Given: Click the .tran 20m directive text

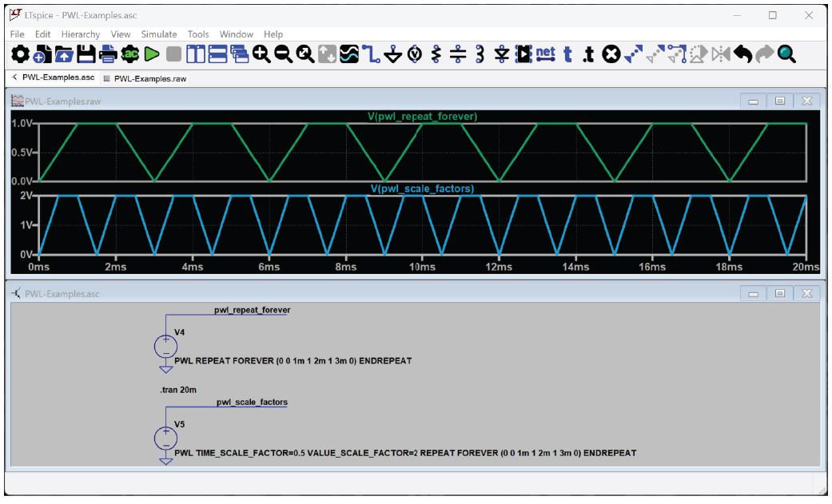Looking at the screenshot, I should coord(178,389).
